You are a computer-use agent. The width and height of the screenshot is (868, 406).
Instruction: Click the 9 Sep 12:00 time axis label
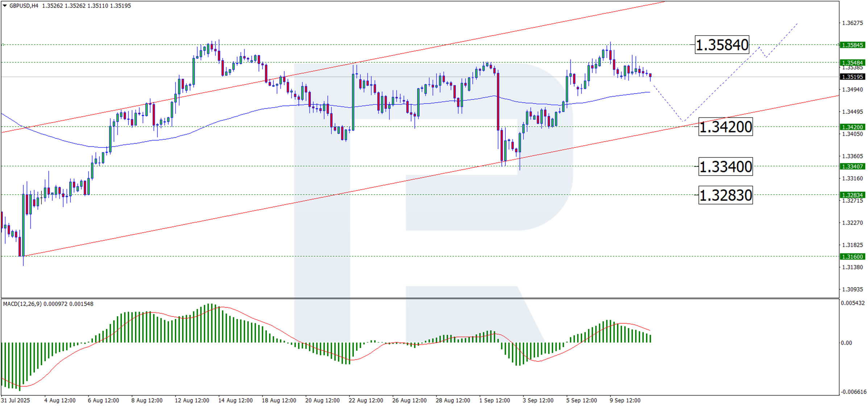(x=625, y=400)
